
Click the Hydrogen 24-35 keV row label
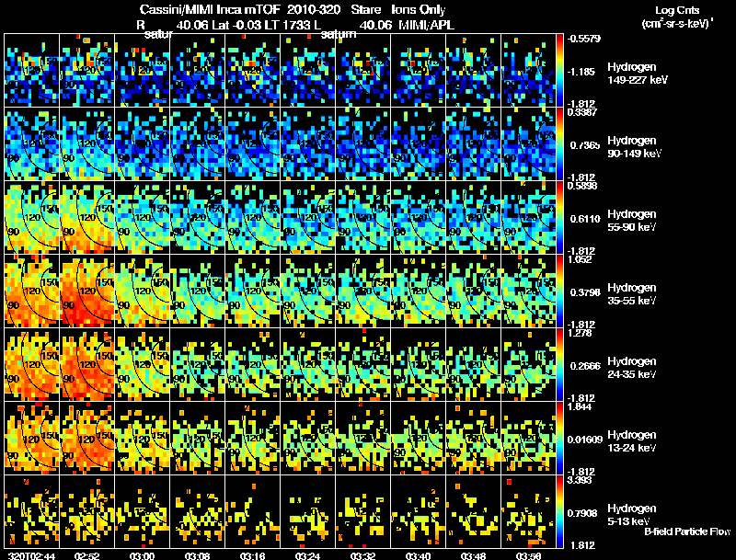point(632,368)
